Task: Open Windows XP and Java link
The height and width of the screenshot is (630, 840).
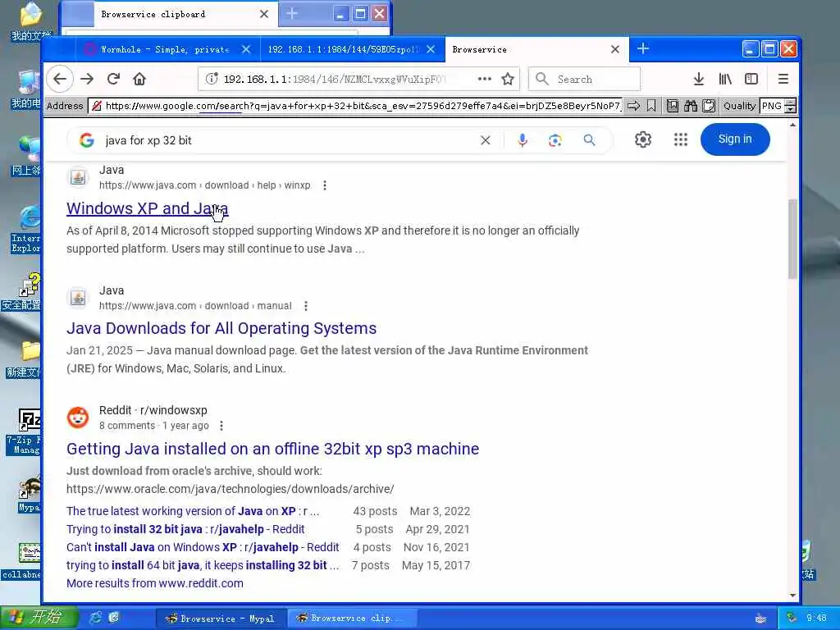Action: pyautogui.click(x=148, y=208)
